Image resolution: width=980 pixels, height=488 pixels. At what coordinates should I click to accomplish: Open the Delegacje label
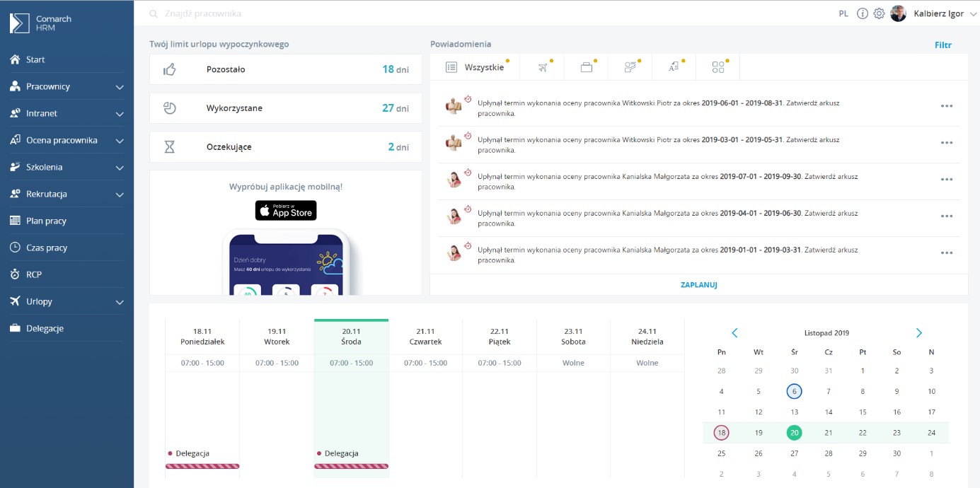coord(45,329)
